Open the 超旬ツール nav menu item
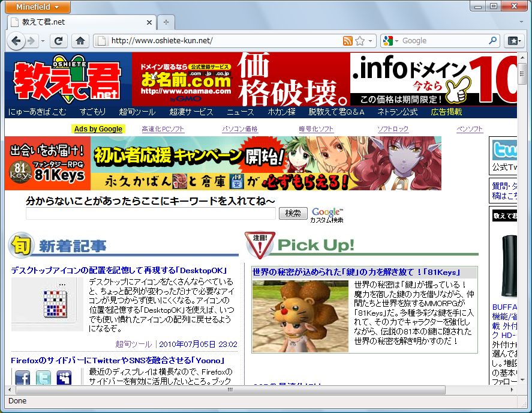 pos(137,112)
